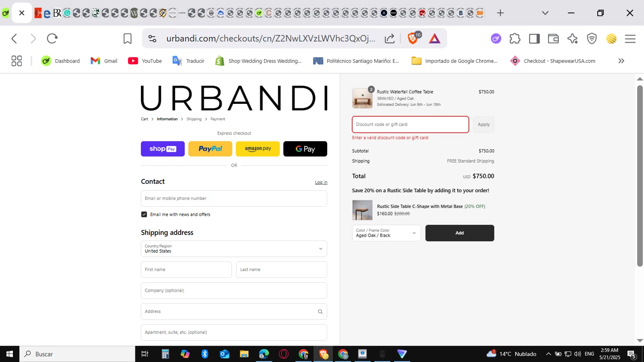Click the Log in link

pos(321,182)
